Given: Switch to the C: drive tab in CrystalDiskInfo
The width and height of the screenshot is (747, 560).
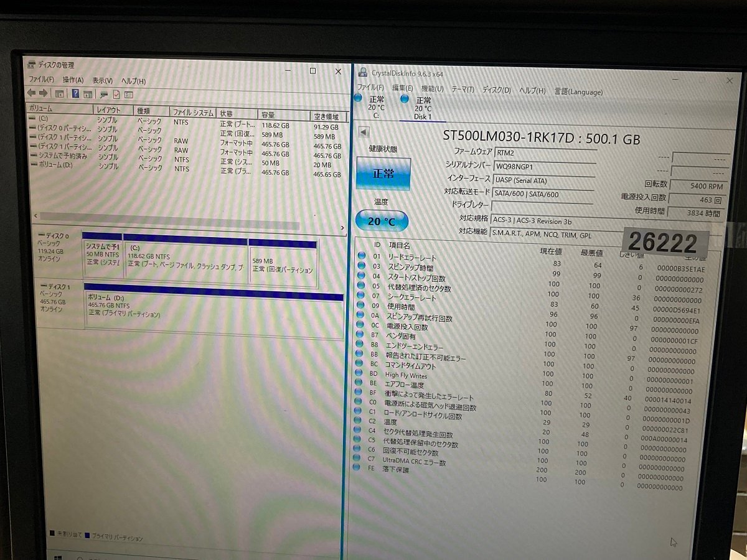Looking at the screenshot, I should [375, 107].
